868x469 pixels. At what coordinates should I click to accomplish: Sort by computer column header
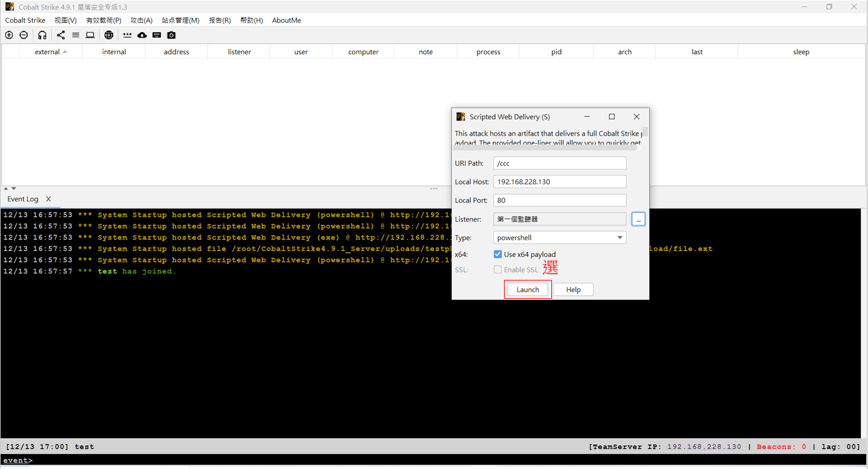[x=363, y=52]
